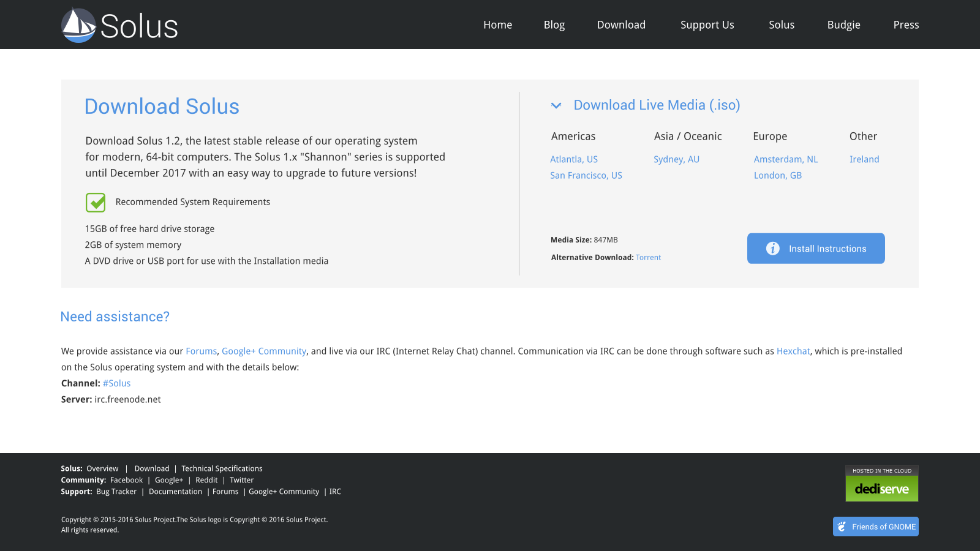Download from San Francisco, US mirror
980x551 pixels.
586,175
